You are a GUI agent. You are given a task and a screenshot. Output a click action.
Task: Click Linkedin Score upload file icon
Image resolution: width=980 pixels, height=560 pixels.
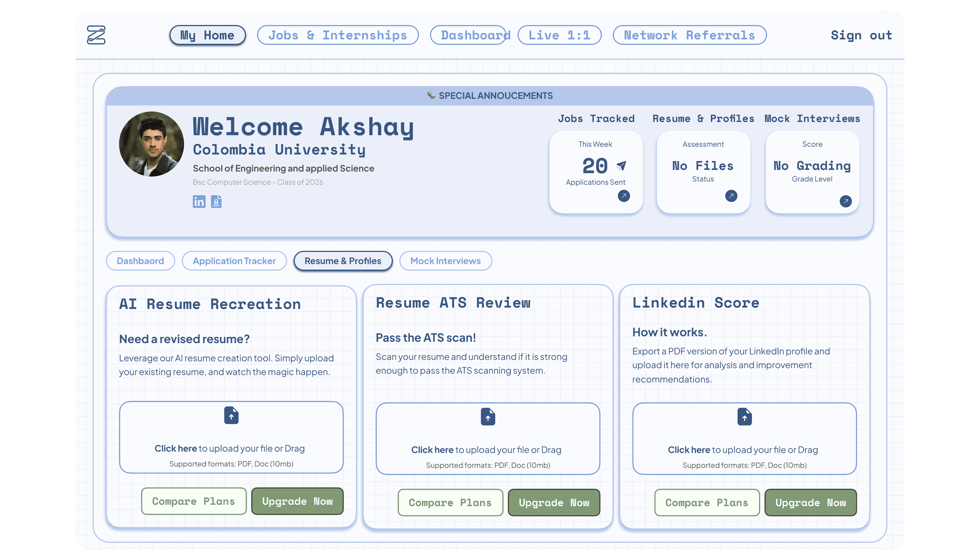click(744, 416)
